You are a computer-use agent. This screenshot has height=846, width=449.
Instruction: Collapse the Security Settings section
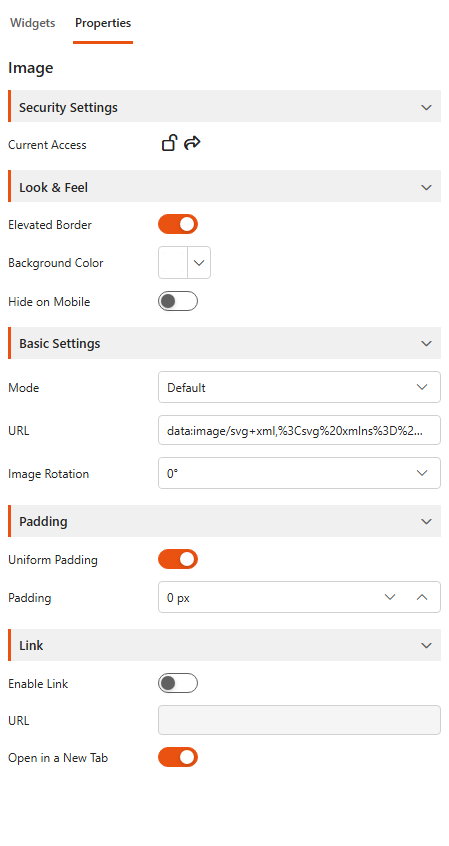click(x=224, y=107)
